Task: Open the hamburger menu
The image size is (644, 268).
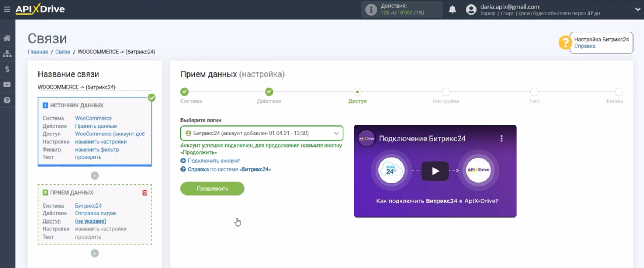Action: [7, 9]
